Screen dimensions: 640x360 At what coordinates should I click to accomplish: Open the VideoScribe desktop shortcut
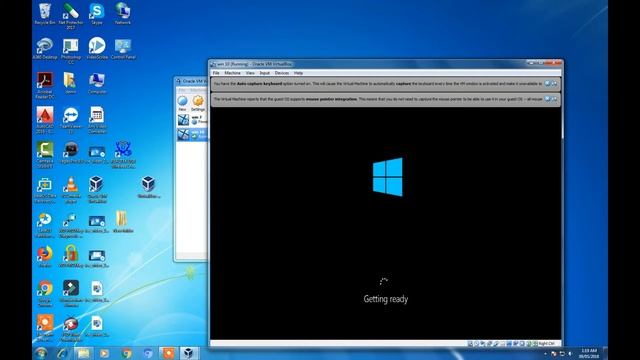(97, 49)
